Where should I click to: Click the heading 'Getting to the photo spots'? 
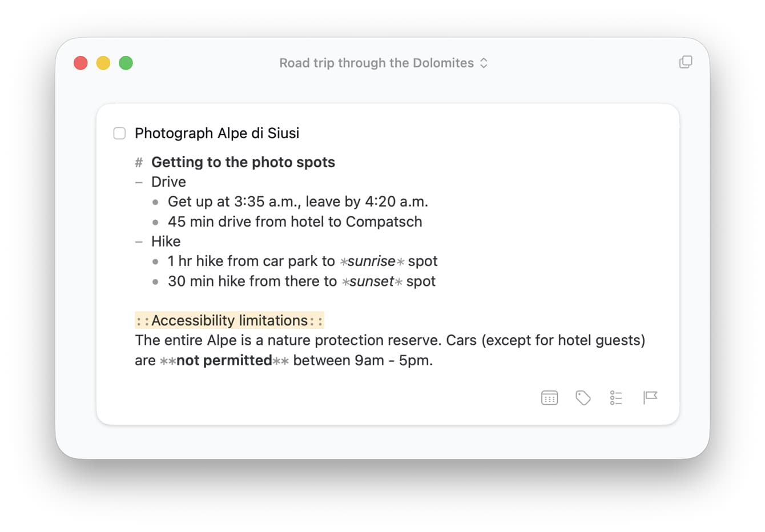pyautogui.click(x=243, y=162)
